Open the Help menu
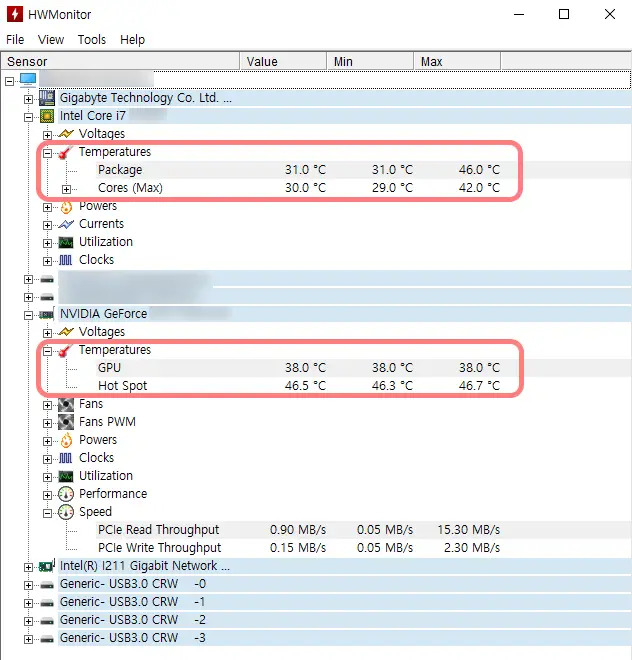The width and height of the screenshot is (632, 660). (x=132, y=40)
